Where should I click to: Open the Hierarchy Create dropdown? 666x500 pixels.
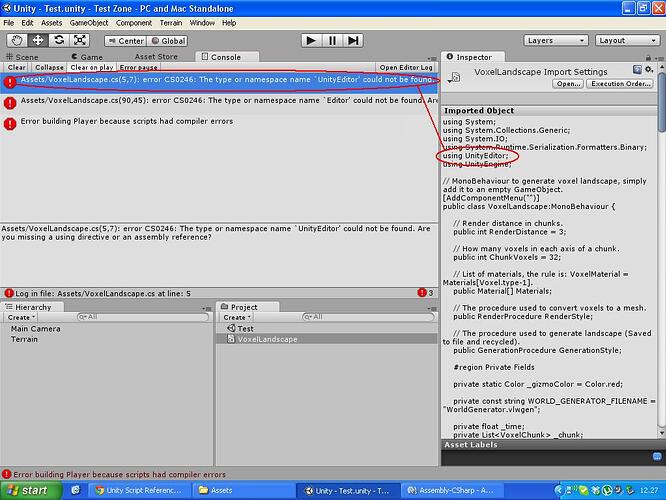point(21,317)
